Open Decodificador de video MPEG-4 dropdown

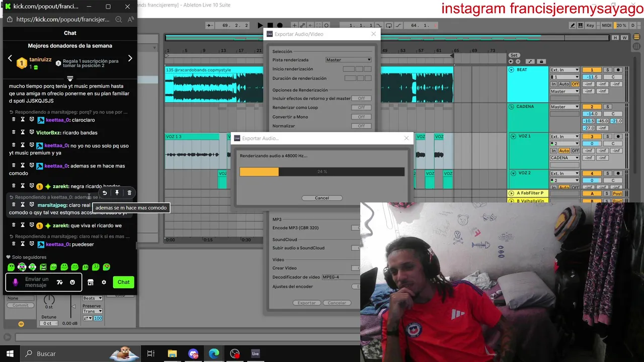tap(341, 277)
